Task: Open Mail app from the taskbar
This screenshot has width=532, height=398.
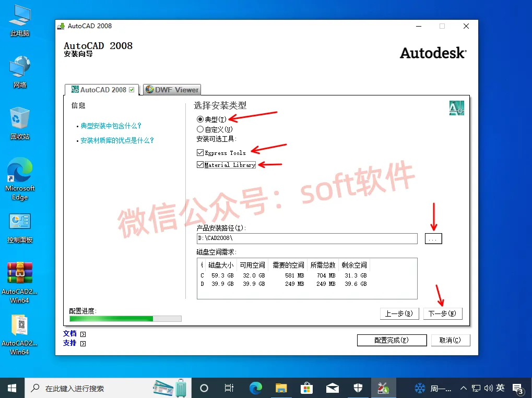Action: 333,388
